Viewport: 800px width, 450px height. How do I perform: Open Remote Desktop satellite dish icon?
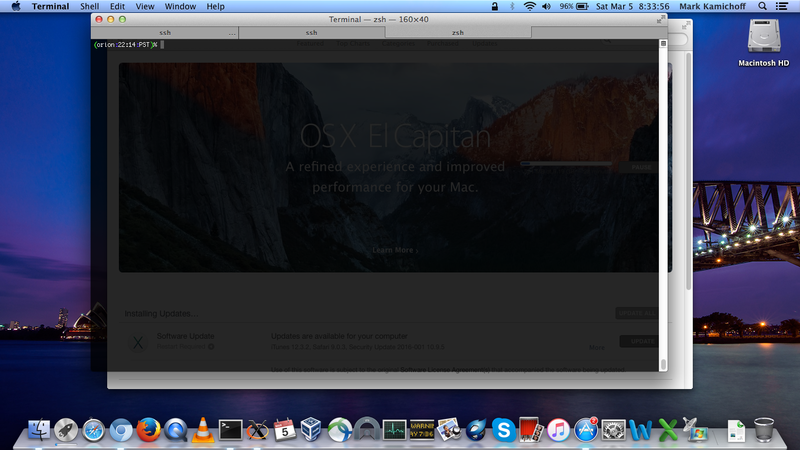click(x=695, y=430)
